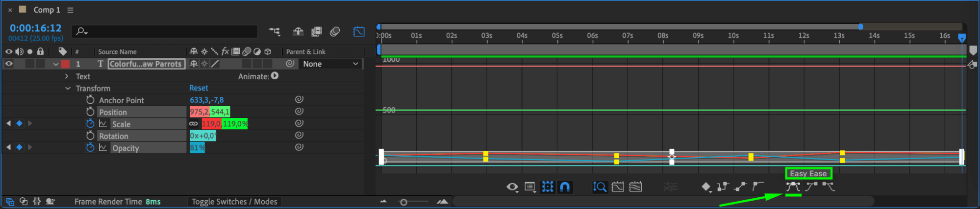Expand the Text property group
Viewport: 980px width, 209px height.
coord(67,76)
